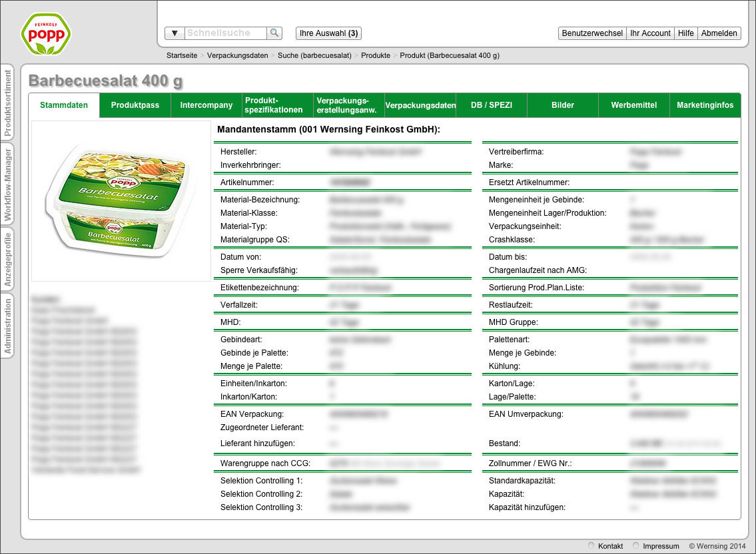
Task: Open the Workflow-Manager side tab
Action: click(7, 184)
